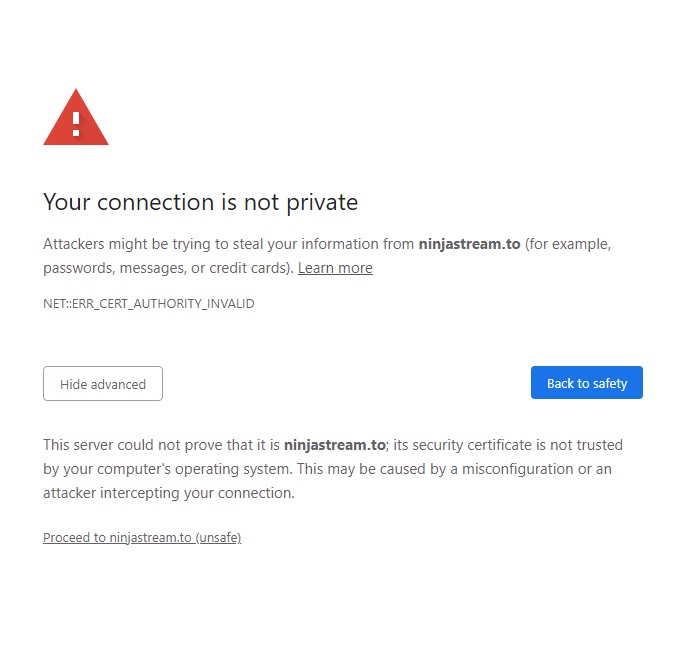The image size is (679, 649).
Task: Select the 'passwords, messages, or credit cards' text
Action: point(168,268)
